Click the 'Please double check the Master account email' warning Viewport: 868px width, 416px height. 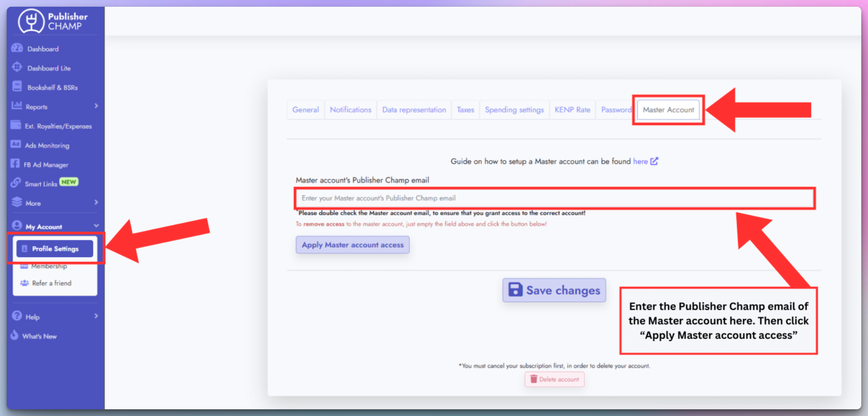click(x=441, y=213)
